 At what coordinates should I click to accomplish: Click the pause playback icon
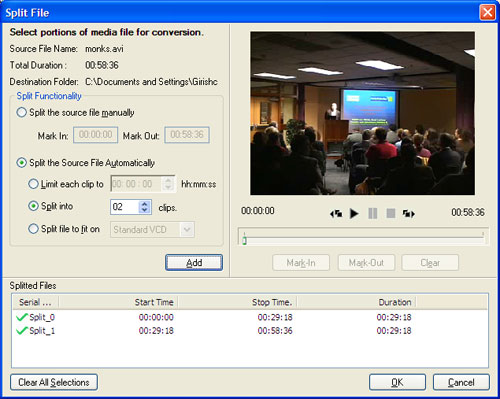coord(373,213)
